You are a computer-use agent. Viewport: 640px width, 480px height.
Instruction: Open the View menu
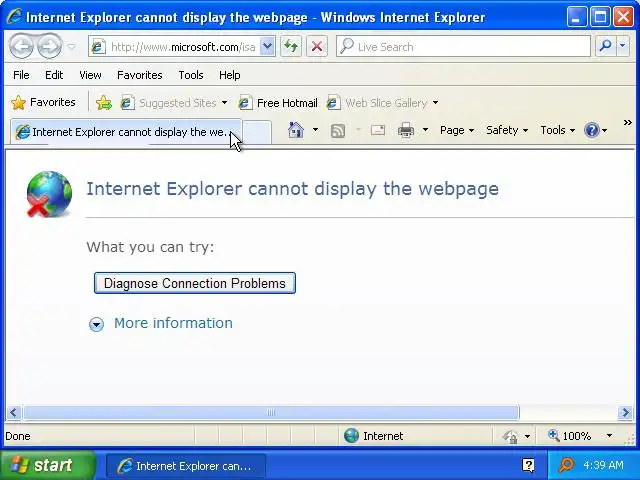pos(90,75)
